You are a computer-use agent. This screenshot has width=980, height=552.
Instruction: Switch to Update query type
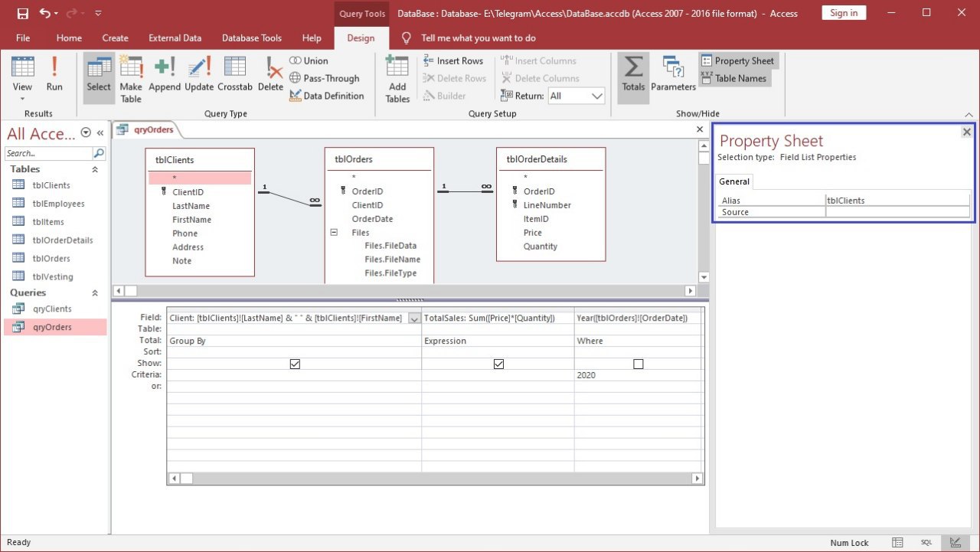199,74
